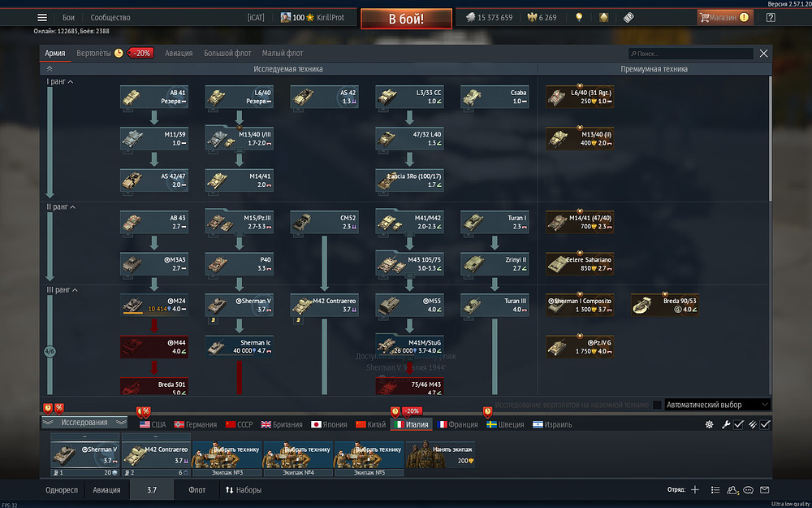Toggle the helicopter research on ground vehicles checkbox

coord(657,405)
